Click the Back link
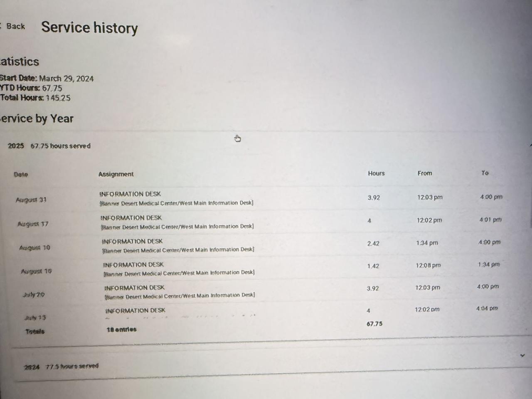Image resolution: width=532 pixels, height=399 pixels. (x=15, y=26)
